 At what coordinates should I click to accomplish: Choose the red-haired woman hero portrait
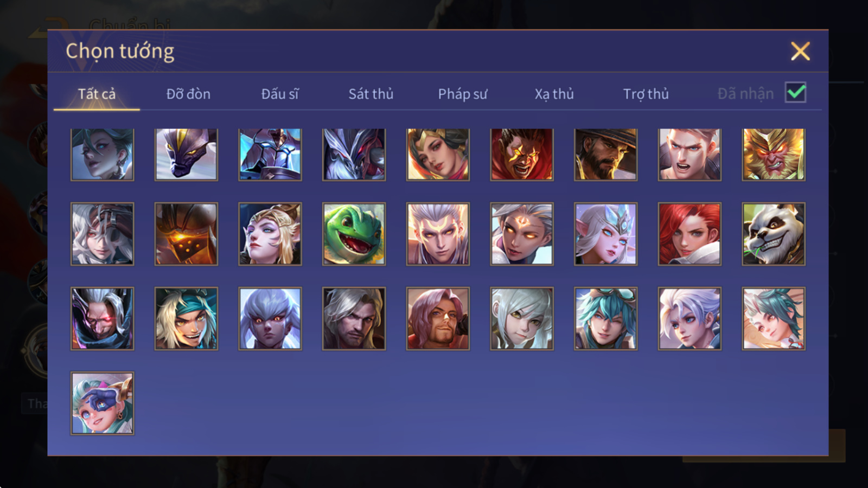pyautogui.click(x=690, y=234)
